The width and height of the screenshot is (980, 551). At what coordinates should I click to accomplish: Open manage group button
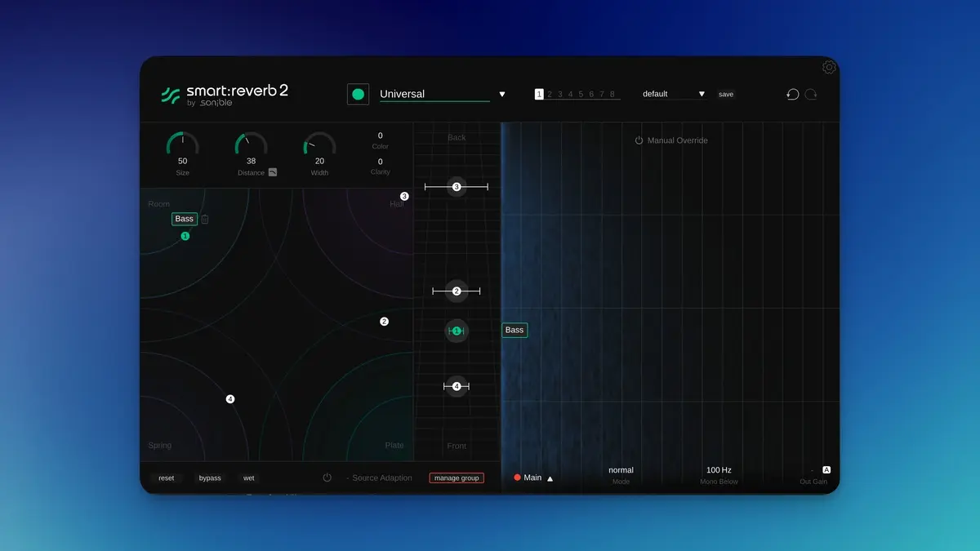click(457, 478)
